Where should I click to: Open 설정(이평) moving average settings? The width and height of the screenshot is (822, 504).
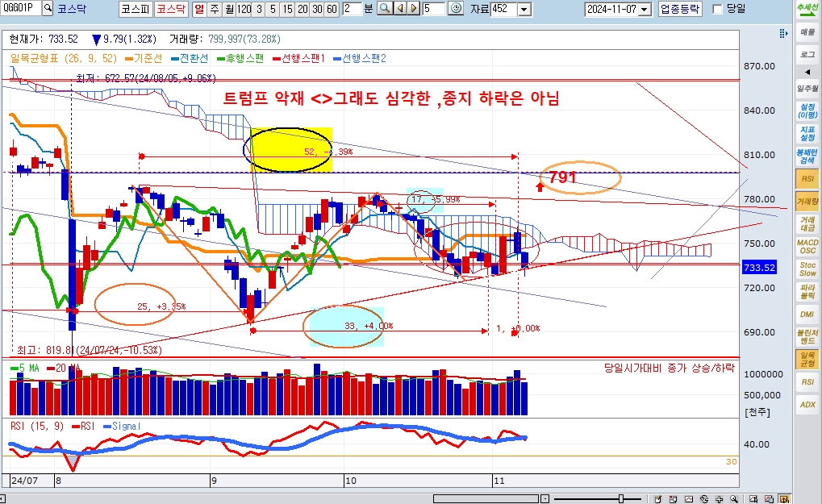(807, 111)
